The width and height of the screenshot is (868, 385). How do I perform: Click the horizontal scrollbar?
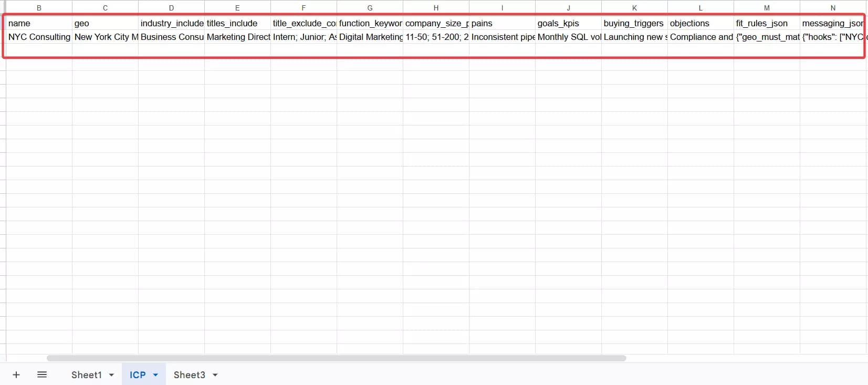coord(336,358)
